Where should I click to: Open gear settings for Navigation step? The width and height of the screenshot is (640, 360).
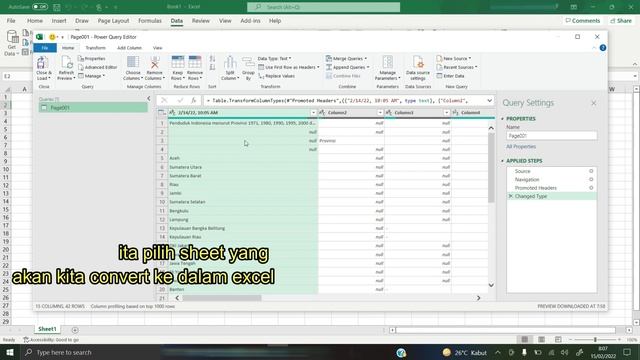[591, 180]
